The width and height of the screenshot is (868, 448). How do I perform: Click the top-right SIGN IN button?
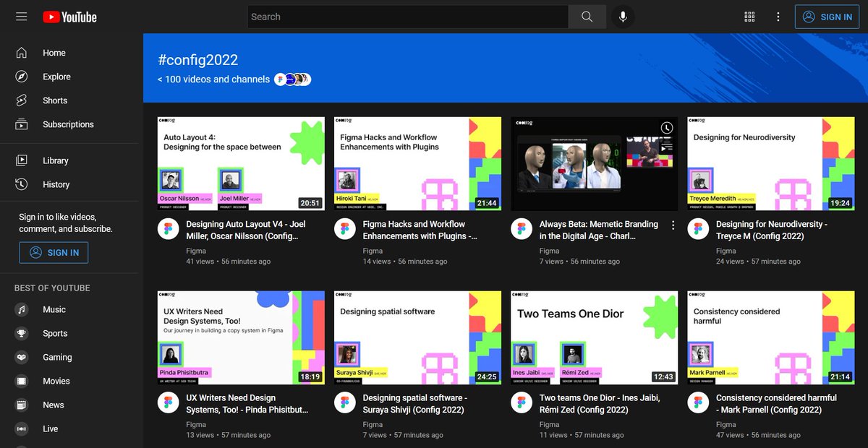(x=827, y=17)
